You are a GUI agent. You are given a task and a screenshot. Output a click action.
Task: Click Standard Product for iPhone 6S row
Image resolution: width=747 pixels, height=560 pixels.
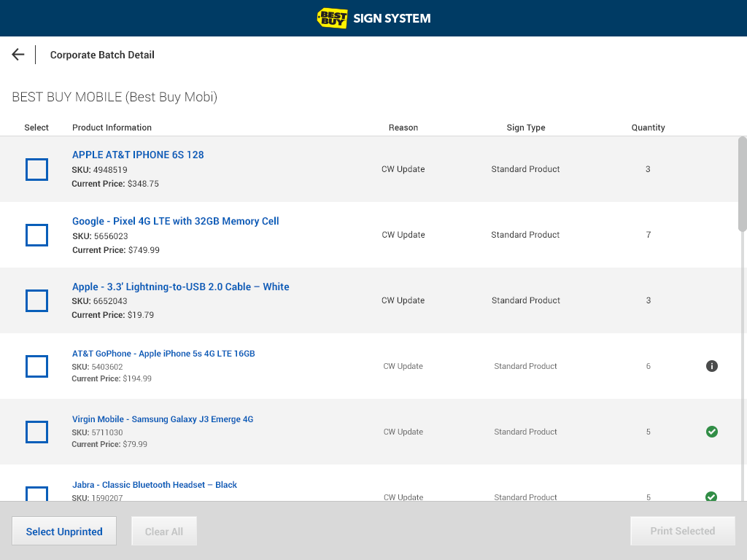click(x=525, y=169)
